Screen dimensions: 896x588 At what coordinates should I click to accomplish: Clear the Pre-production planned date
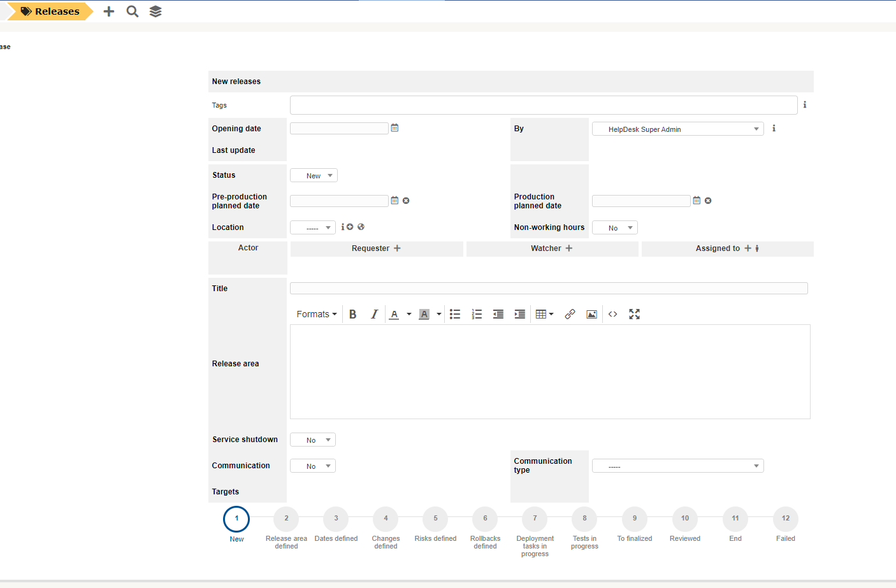click(406, 200)
